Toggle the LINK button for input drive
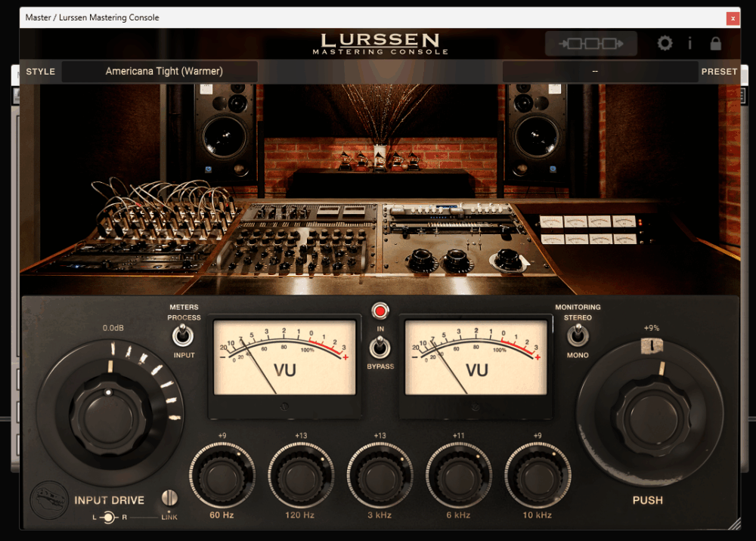Image resolution: width=756 pixels, height=541 pixels. 169,498
